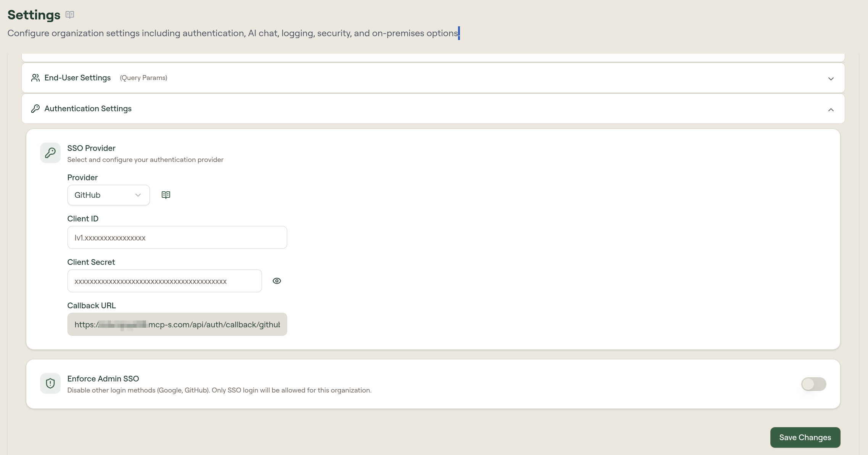Click the Authentication Settings header
This screenshot has width=868, height=455.
433,109
